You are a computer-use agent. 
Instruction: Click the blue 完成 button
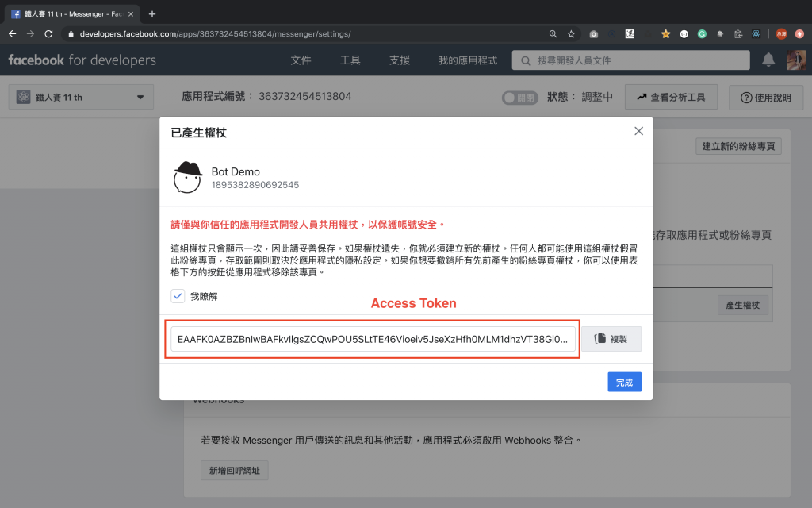click(625, 382)
